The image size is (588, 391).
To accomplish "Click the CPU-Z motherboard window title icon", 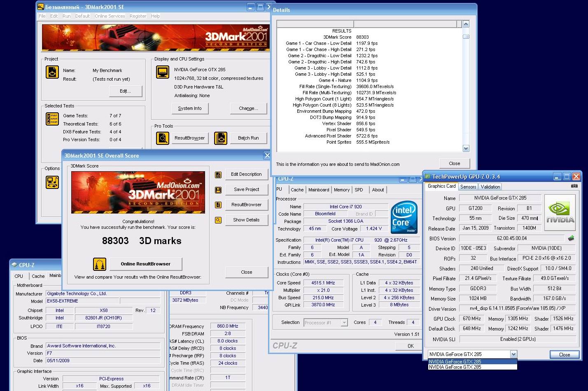I will 14,265.
